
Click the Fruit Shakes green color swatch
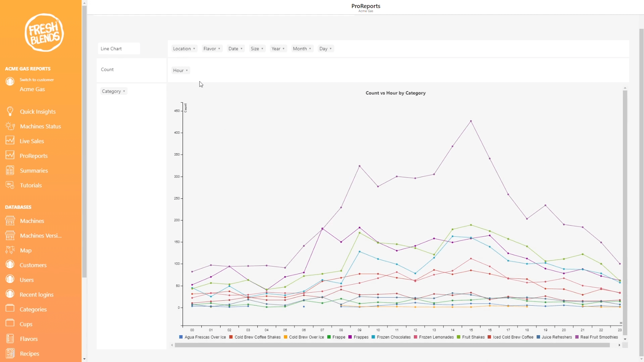(x=459, y=337)
